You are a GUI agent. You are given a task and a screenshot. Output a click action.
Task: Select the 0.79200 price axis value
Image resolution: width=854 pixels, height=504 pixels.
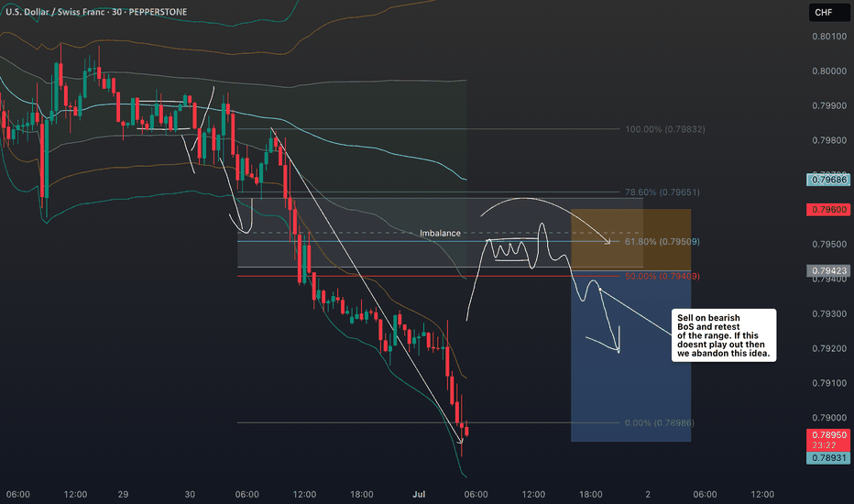point(829,349)
